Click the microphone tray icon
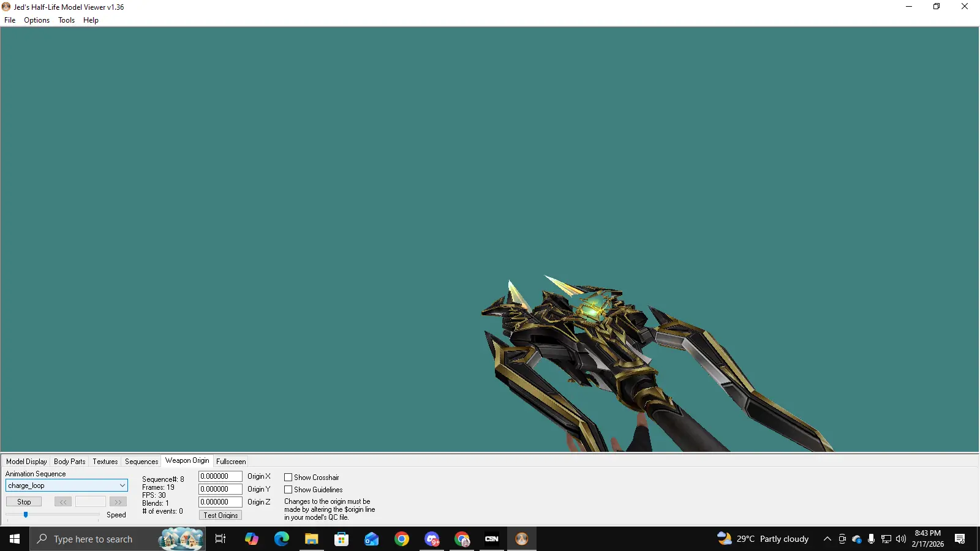 [871, 539]
